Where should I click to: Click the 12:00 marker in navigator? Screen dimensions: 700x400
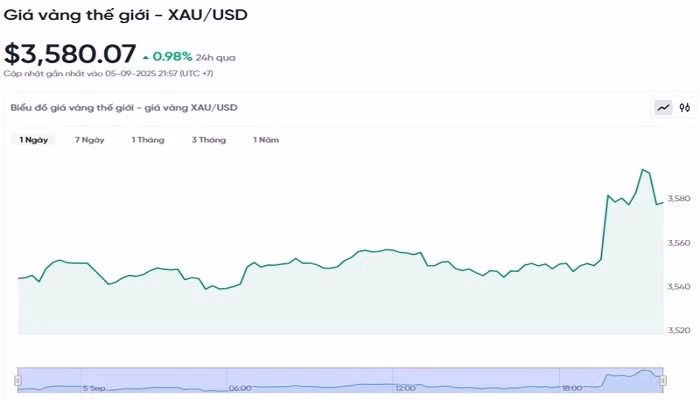tap(405, 388)
